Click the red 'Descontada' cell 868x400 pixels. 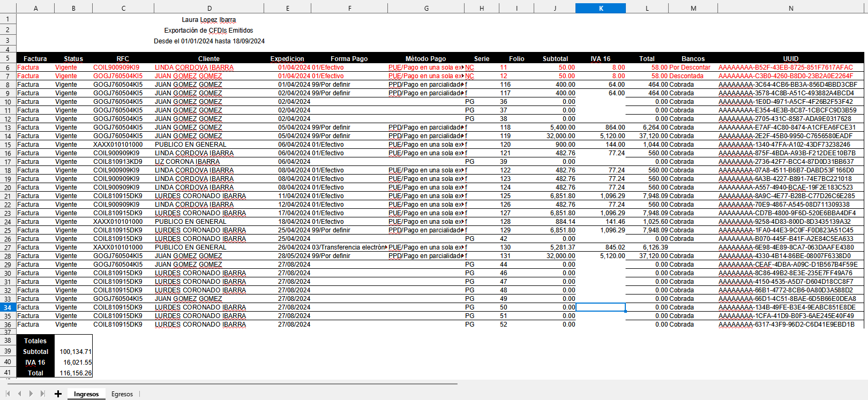point(693,76)
